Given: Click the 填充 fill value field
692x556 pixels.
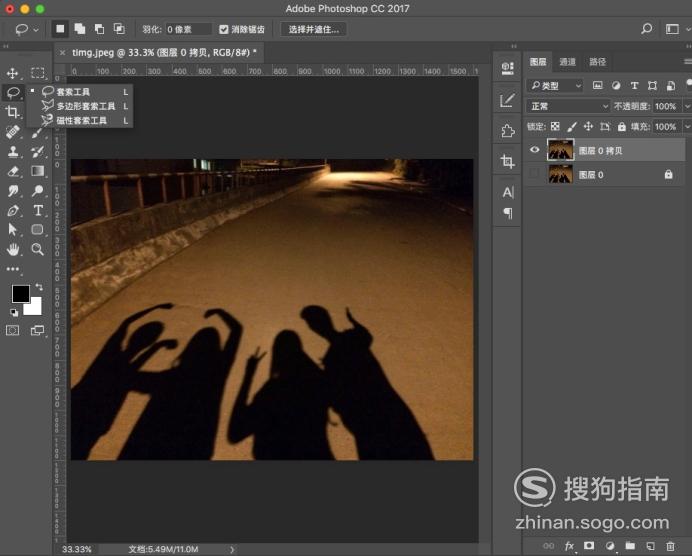Looking at the screenshot, I should tap(666, 127).
